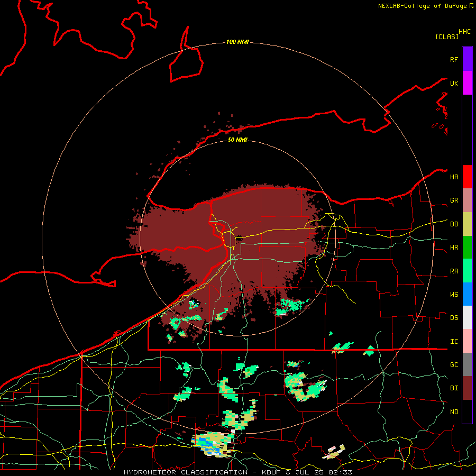Click the IC legend label
476x476 pixels.
pos(454,342)
